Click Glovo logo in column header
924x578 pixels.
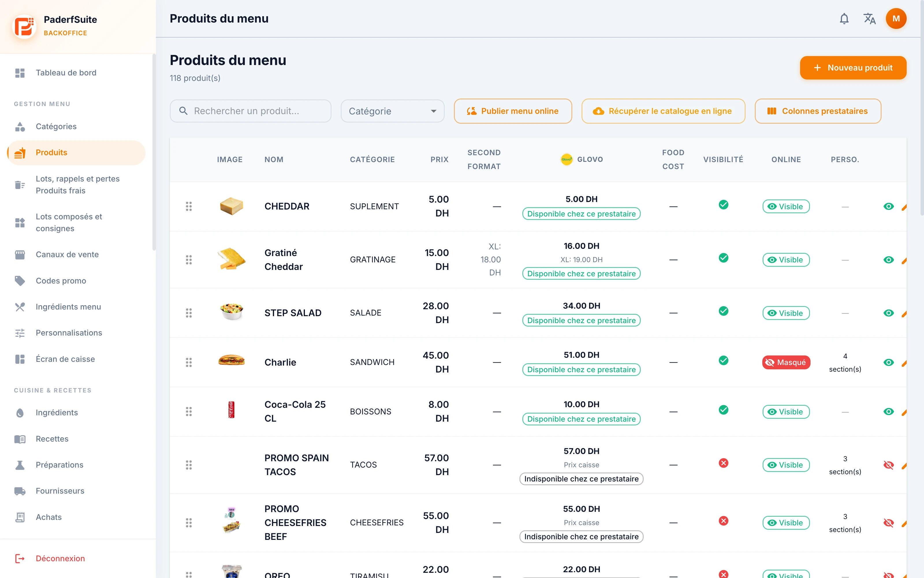566,160
